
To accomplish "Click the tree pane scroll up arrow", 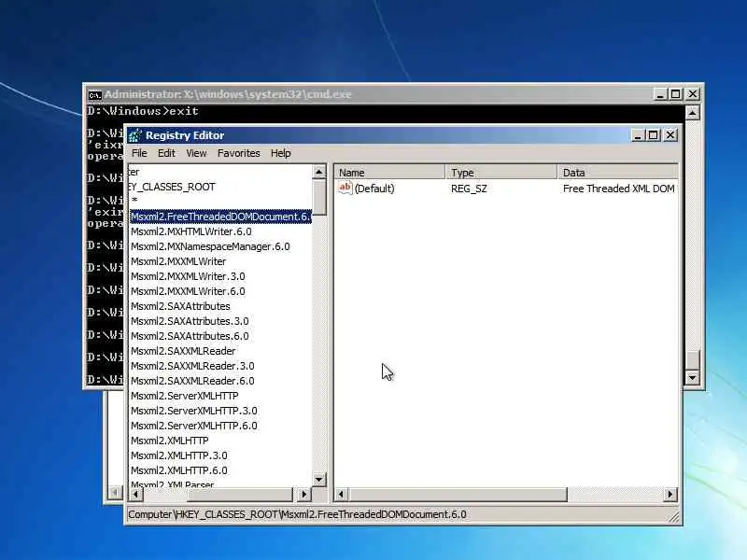I will tap(319, 172).
